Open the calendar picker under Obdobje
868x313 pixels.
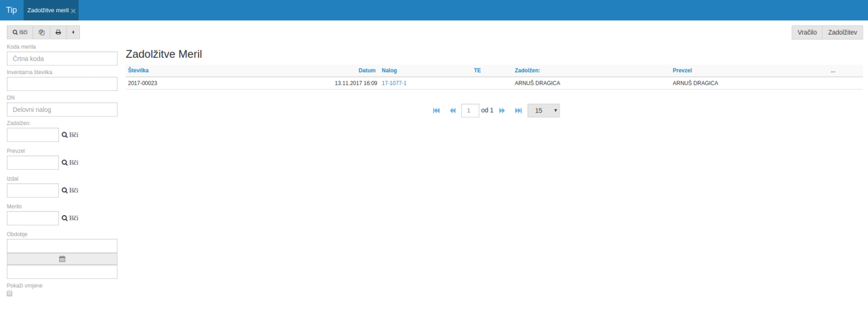pyautogui.click(x=62, y=259)
